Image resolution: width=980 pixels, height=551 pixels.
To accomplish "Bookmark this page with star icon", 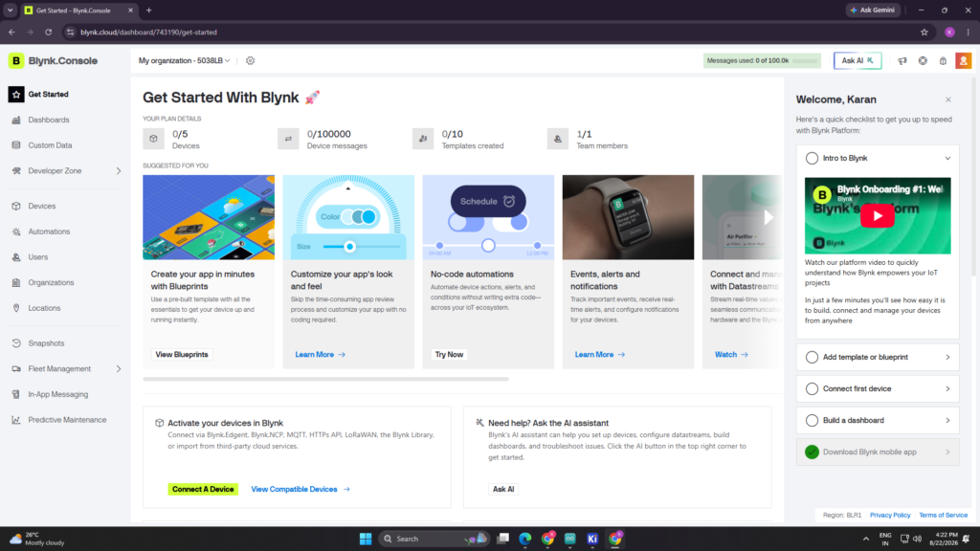I will coord(924,32).
